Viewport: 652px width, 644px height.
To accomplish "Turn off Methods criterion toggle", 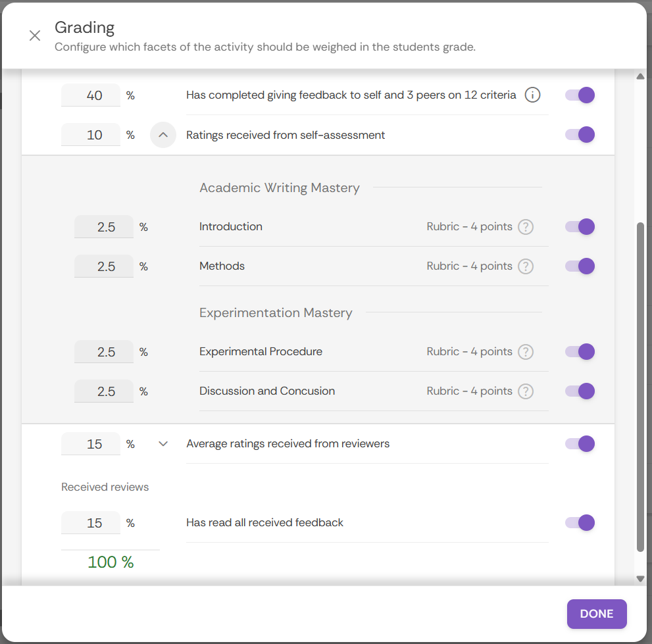I will coord(580,266).
